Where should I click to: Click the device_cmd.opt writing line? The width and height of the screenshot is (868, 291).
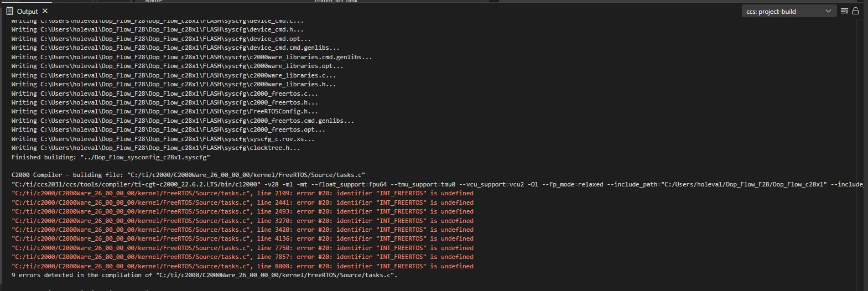click(x=161, y=39)
